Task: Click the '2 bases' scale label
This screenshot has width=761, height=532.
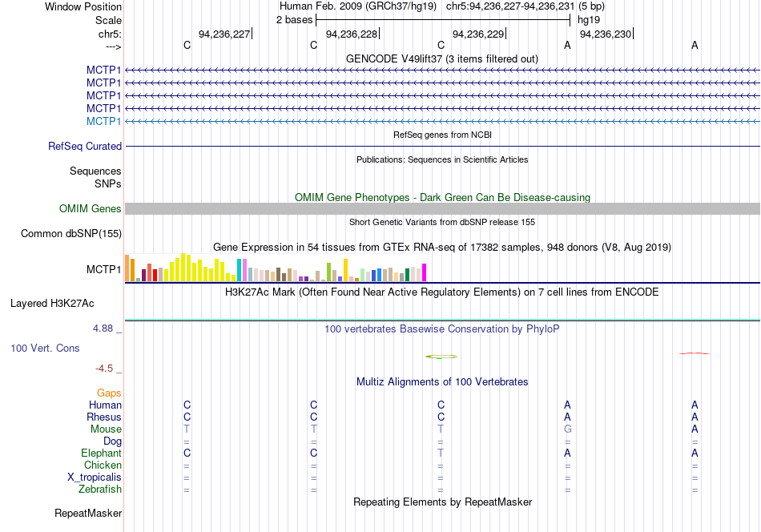Action: pos(295,20)
